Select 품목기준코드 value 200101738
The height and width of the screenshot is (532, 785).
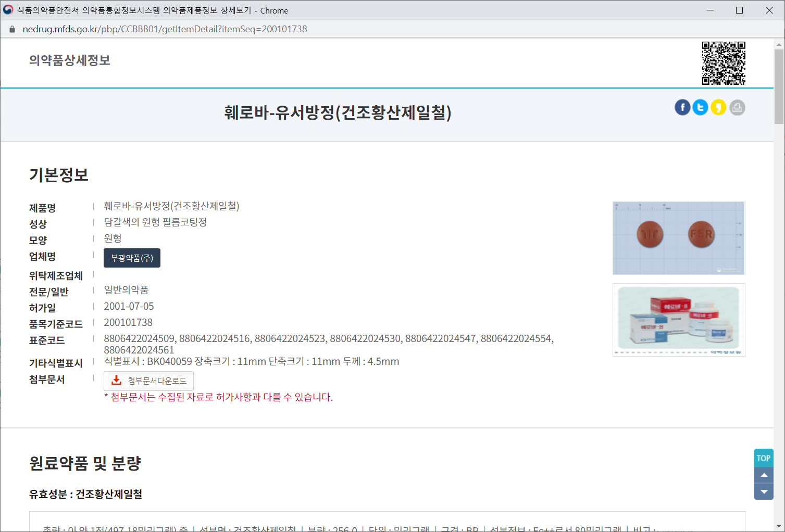pos(128,322)
